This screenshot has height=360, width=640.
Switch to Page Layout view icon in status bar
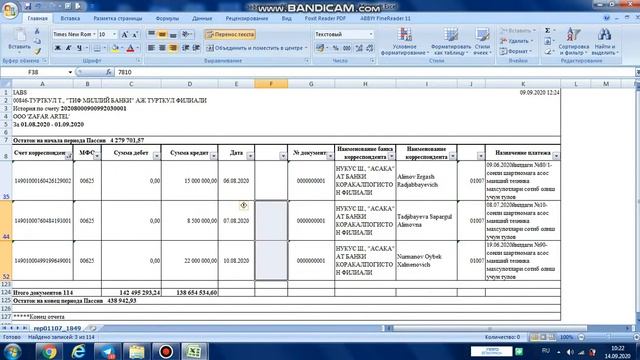(x=543, y=337)
